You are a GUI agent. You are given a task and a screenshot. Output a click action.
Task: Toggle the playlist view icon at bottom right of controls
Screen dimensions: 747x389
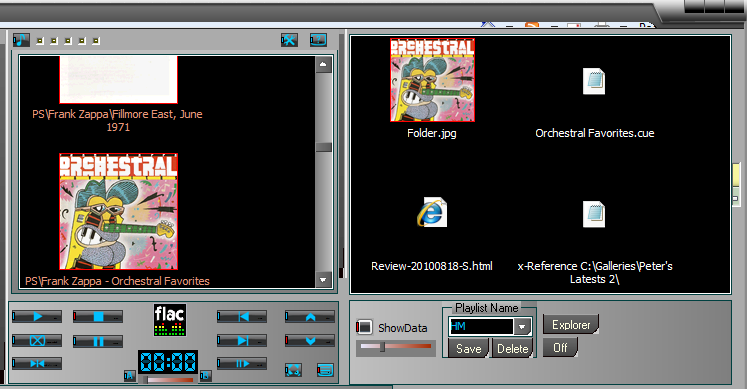325,369
